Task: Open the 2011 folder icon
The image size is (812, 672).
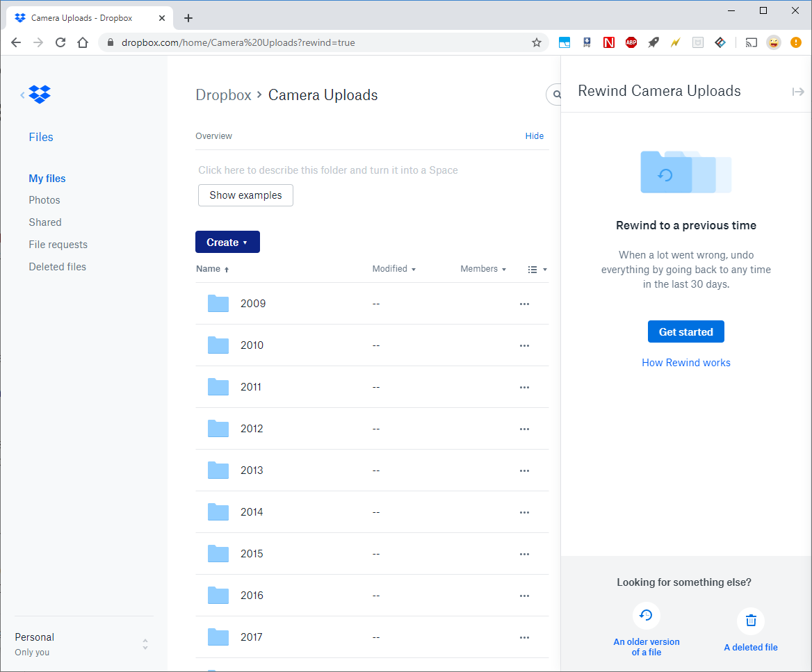Action: (218, 387)
